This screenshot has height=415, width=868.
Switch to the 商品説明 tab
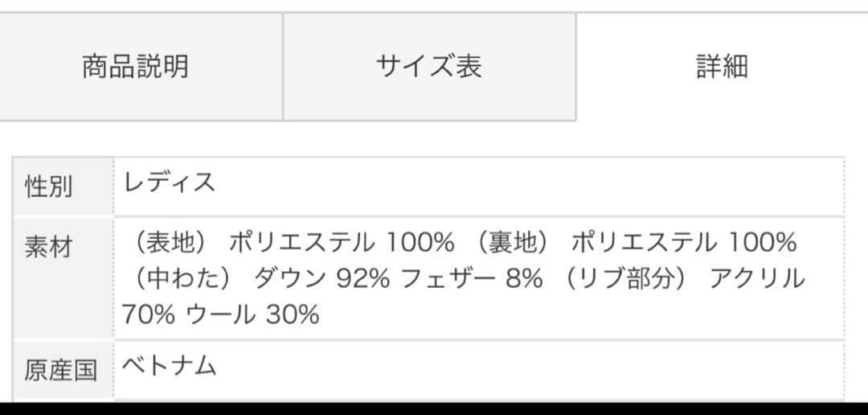click(135, 66)
